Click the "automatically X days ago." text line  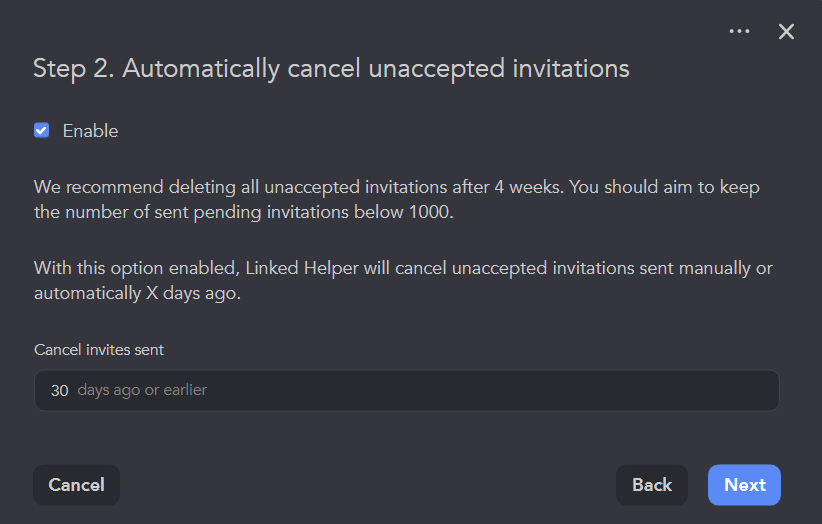[x=137, y=294]
